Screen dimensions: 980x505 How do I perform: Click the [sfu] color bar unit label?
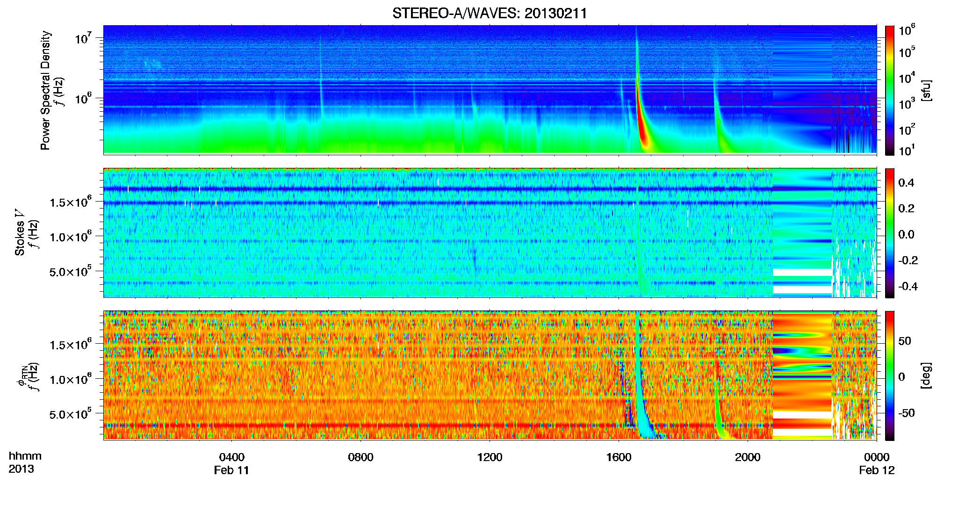click(926, 90)
